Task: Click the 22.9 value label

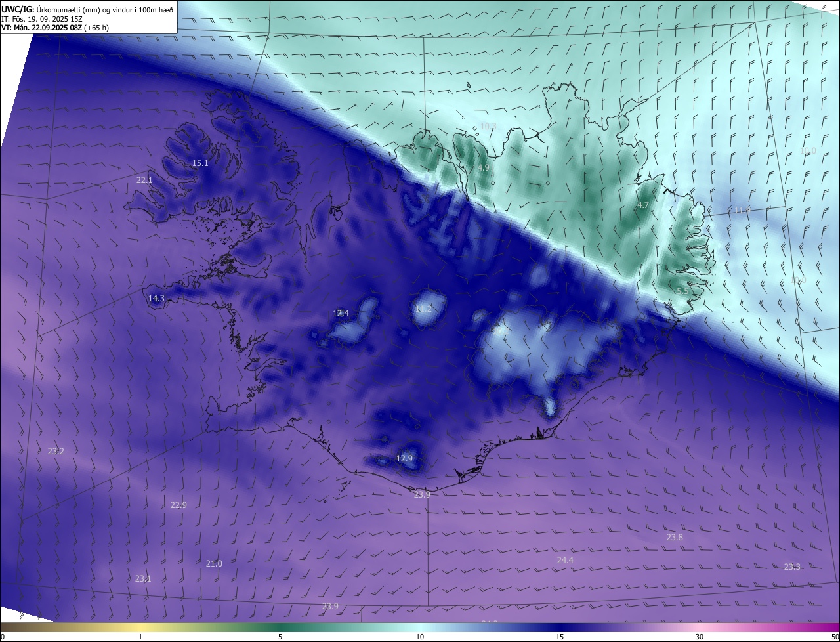Action: click(x=178, y=505)
